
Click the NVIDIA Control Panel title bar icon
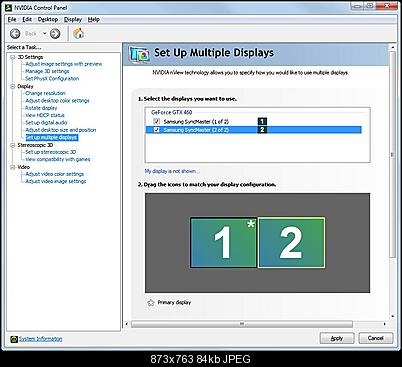click(9, 7)
